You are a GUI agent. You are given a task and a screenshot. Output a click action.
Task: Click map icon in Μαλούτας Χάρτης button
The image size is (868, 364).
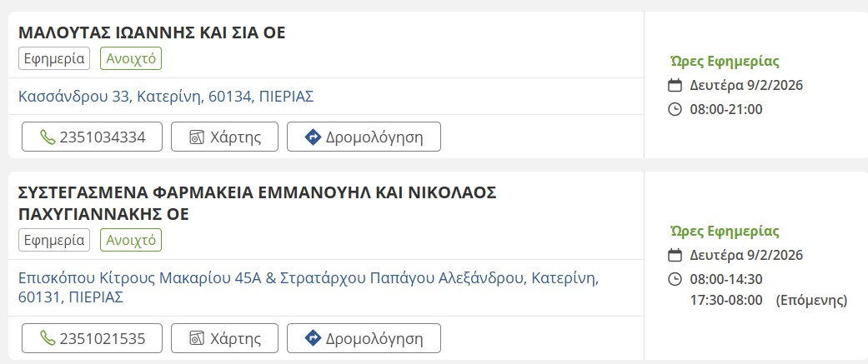197,137
